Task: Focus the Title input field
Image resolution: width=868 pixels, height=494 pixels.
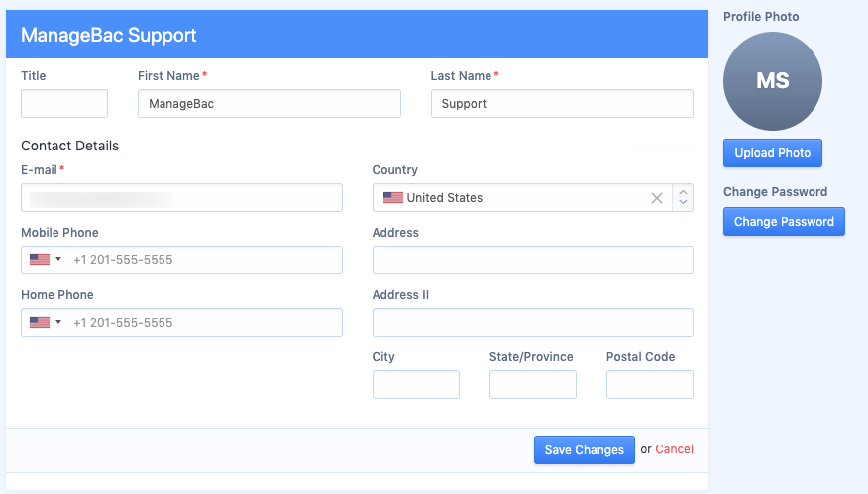Action: pyautogui.click(x=64, y=103)
